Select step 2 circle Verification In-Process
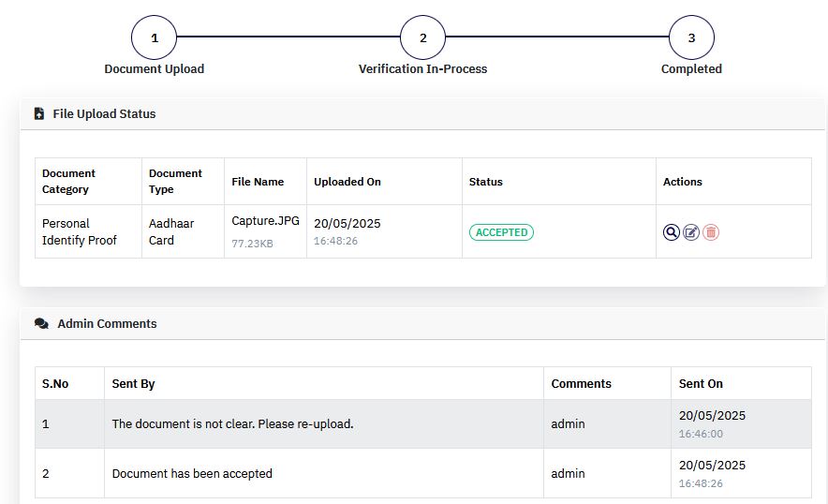 (x=422, y=37)
